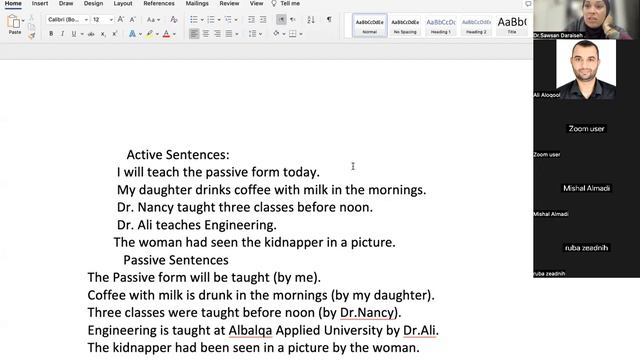Click the line spacing icon
Image resolution: width=640 pixels, height=360 pixels.
point(253,34)
